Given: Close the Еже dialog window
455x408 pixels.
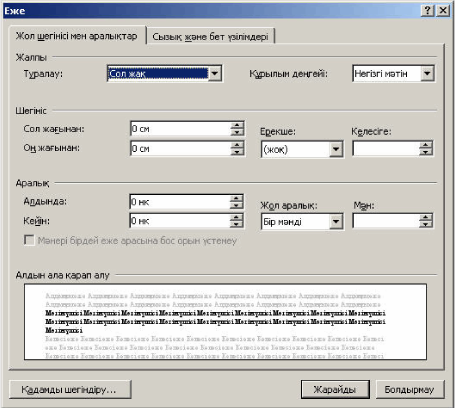Looking at the screenshot, I should (443, 10).
